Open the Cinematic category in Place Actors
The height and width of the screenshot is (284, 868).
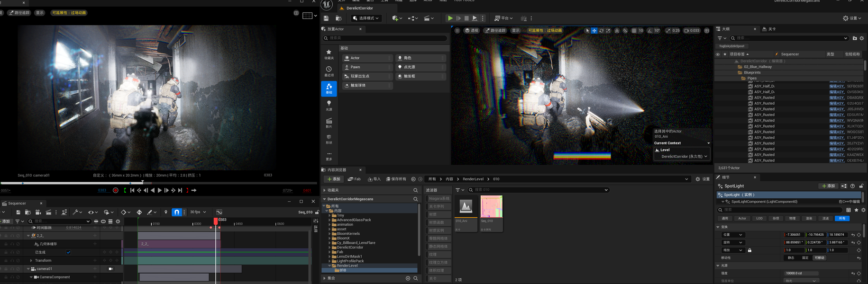point(329,123)
